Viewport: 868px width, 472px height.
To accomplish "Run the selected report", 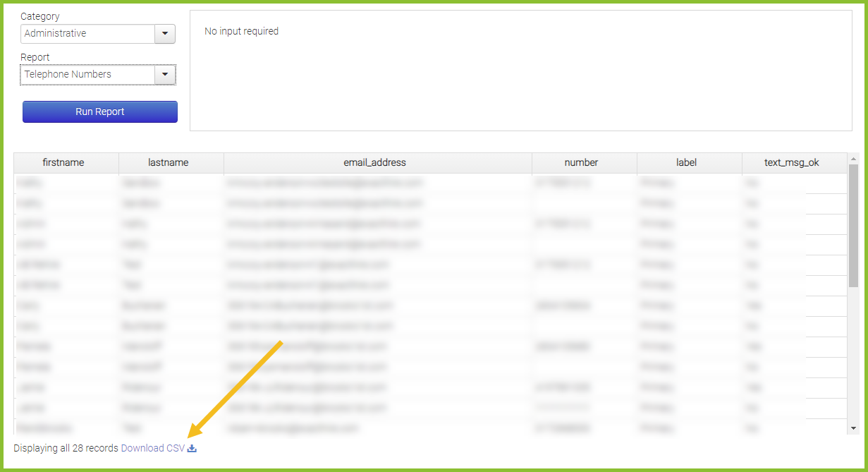I will (x=100, y=111).
